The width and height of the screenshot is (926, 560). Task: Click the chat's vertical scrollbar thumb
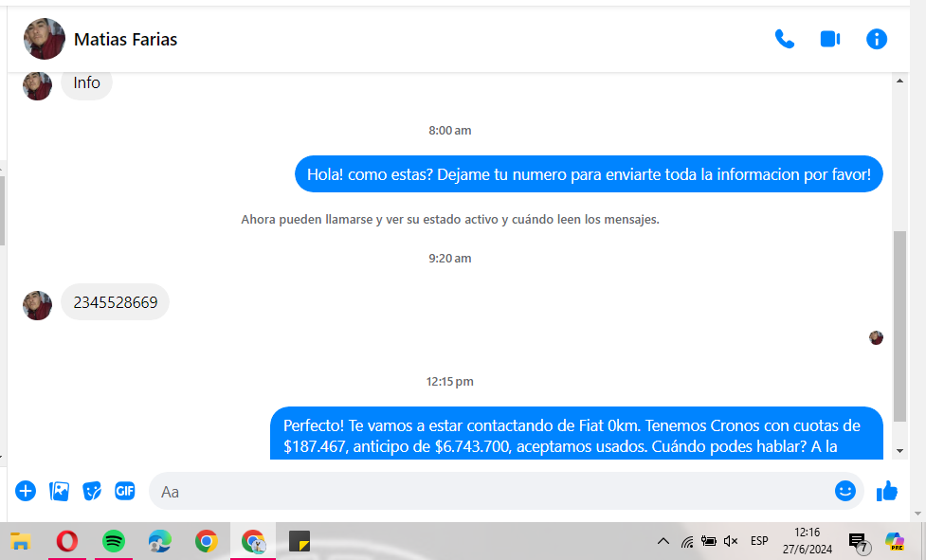899,322
